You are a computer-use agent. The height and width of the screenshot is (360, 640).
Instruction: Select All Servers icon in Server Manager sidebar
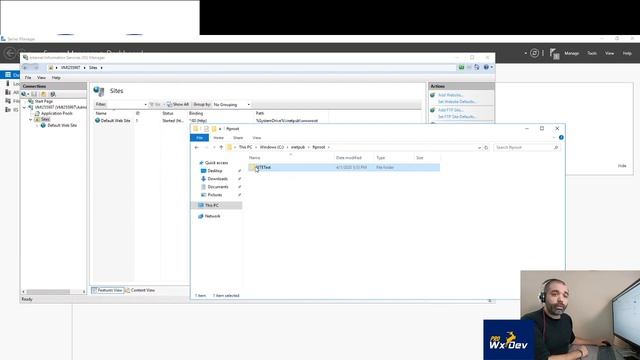click(x=8, y=92)
